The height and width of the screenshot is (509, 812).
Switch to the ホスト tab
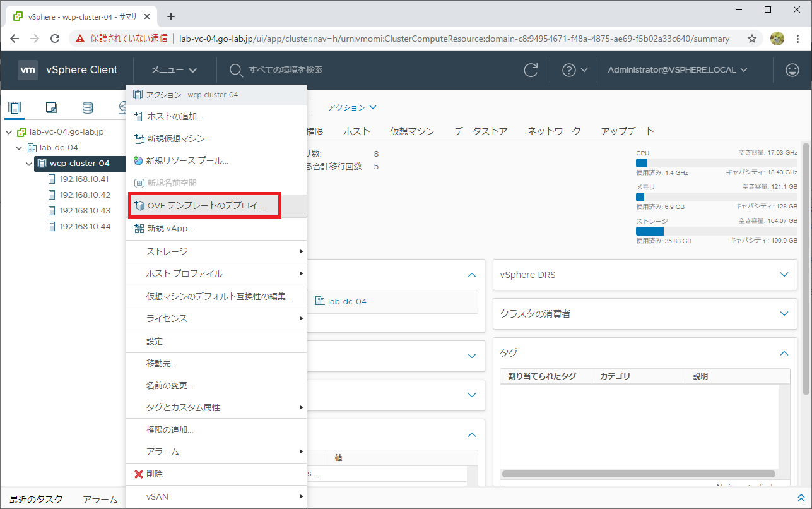tap(356, 131)
